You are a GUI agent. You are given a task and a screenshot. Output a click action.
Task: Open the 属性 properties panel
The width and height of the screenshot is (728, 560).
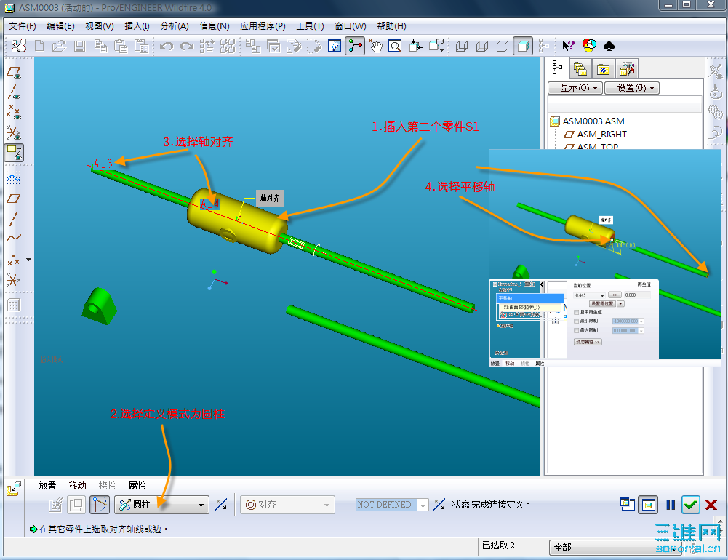[137, 486]
